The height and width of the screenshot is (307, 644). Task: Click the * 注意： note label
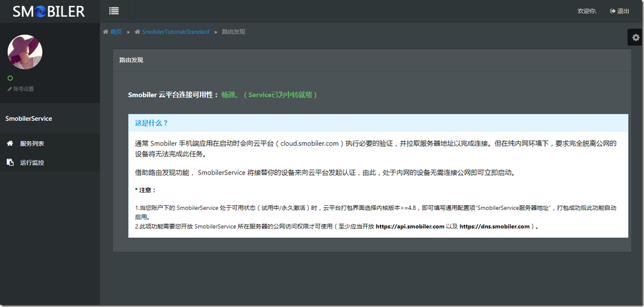[146, 190]
